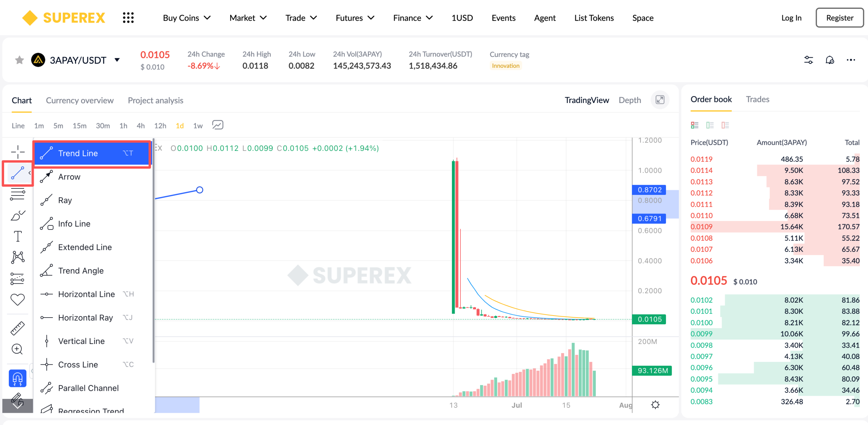Open the indicators chart icon
This screenshot has height=425, width=868.
[218, 125]
